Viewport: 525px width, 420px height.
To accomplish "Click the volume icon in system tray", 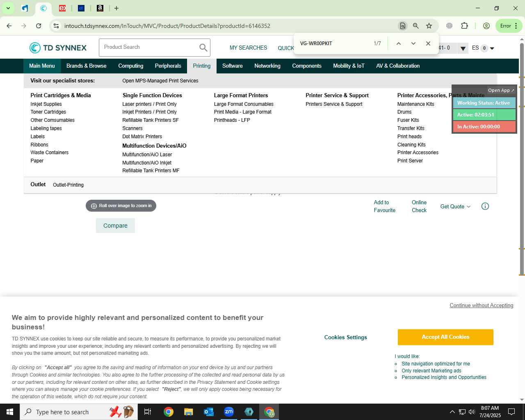I will [x=472, y=412].
